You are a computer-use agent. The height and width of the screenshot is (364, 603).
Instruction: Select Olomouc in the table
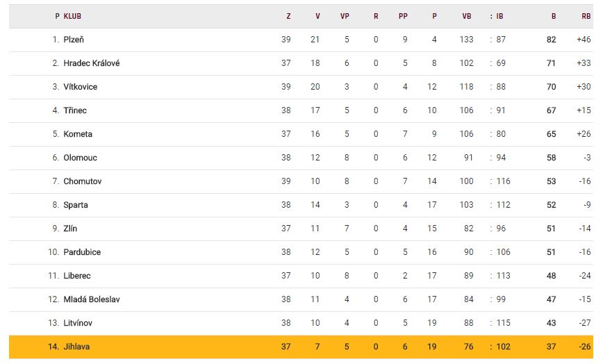(x=80, y=158)
